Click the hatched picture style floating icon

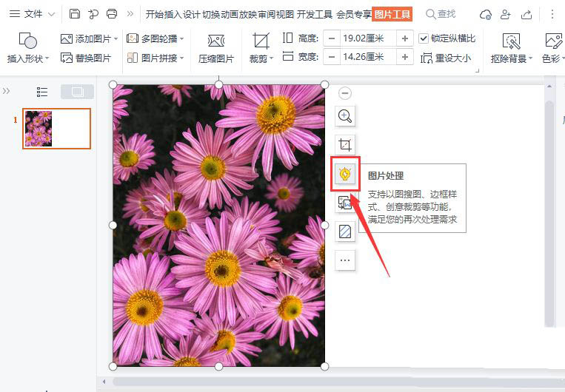[345, 231]
